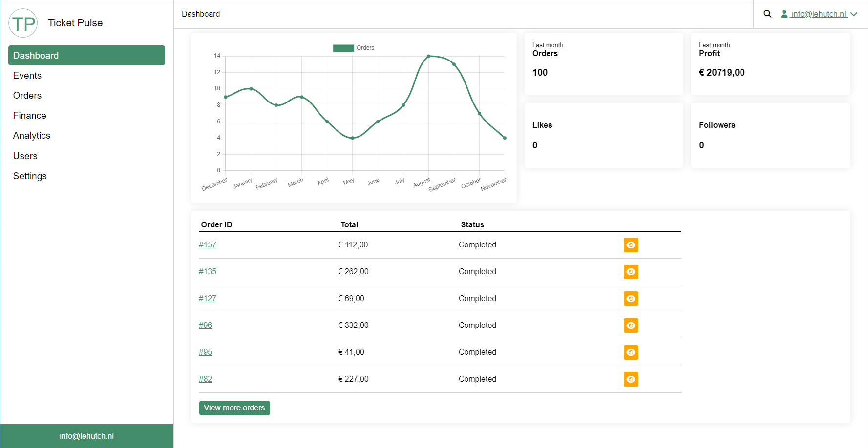868x448 pixels.
Task: Click the info@lehutch.nl sidebar footer
Action: click(x=86, y=436)
